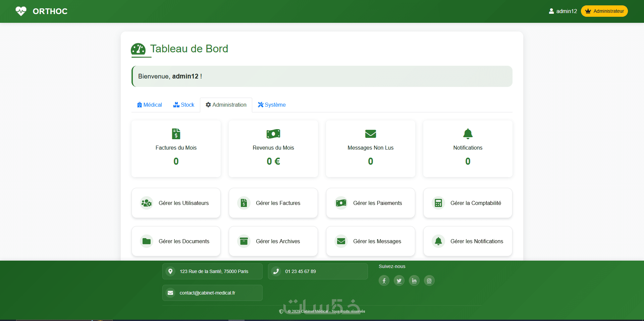Click the Factures du Mois label
The image size is (644, 321).
coord(176,148)
